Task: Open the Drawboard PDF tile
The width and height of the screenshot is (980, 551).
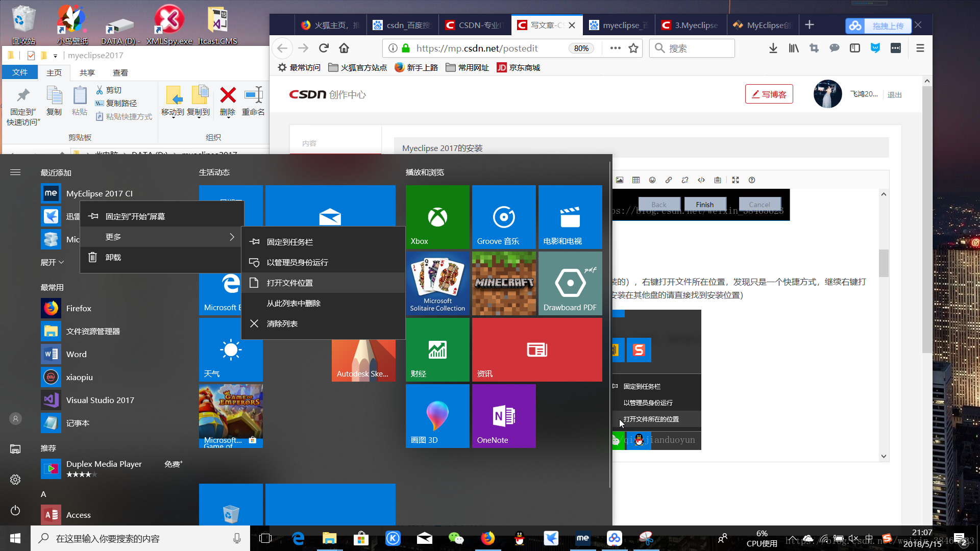Action: click(x=570, y=283)
